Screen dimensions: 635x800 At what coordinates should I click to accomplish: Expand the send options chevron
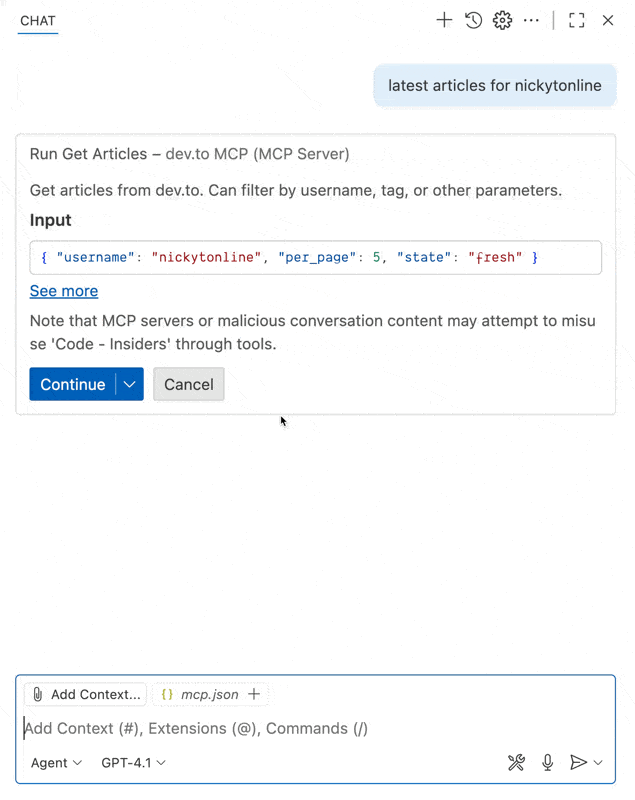598,762
